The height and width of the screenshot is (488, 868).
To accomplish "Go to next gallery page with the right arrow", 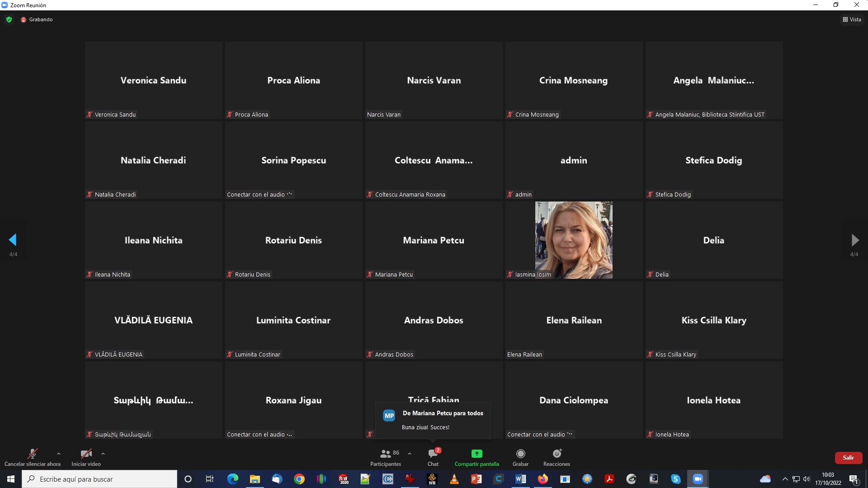I will click(x=854, y=240).
